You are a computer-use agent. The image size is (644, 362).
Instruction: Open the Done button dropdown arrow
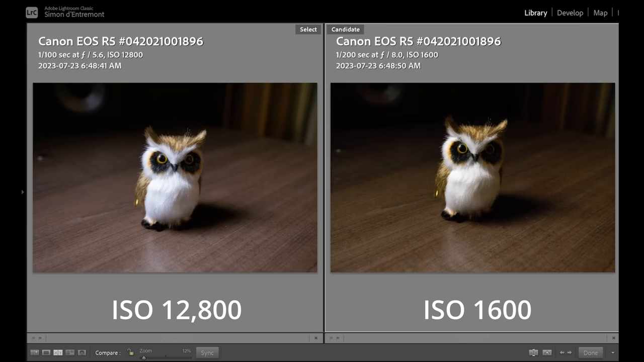pos(613,352)
